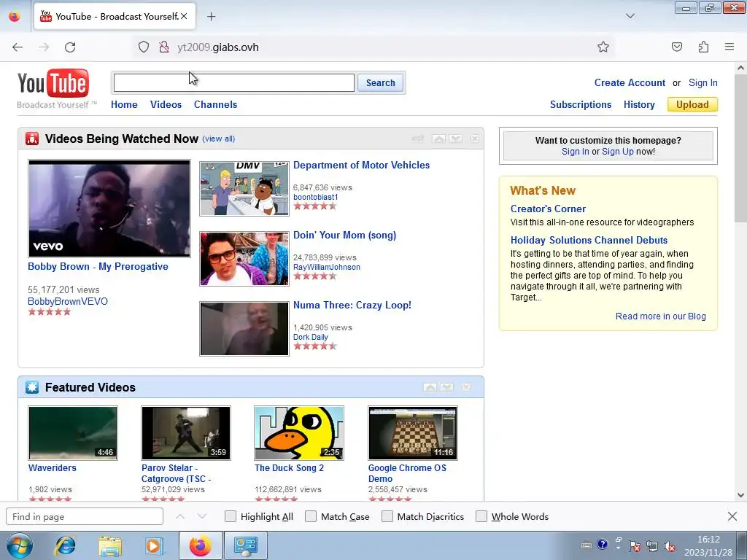Click the Videos Being Watched Now icon
The height and width of the screenshot is (560, 747).
click(x=32, y=139)
